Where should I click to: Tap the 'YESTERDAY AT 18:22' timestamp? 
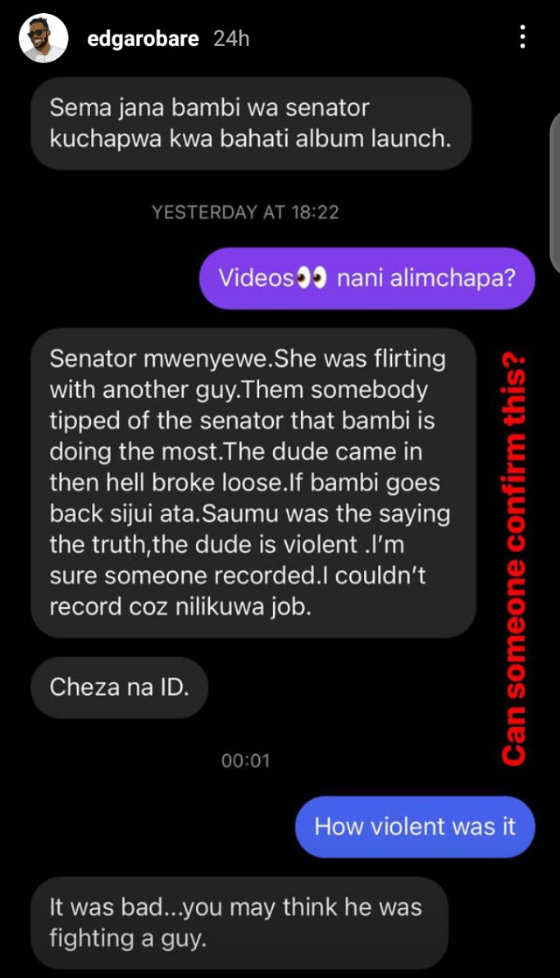point(246,213)
